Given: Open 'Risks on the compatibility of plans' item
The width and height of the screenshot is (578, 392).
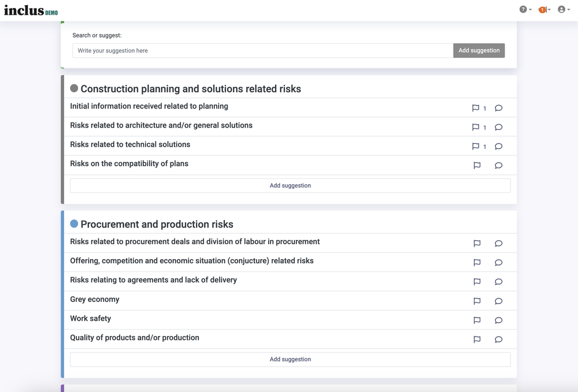Looking at the screenshot, I should point(129,163).
